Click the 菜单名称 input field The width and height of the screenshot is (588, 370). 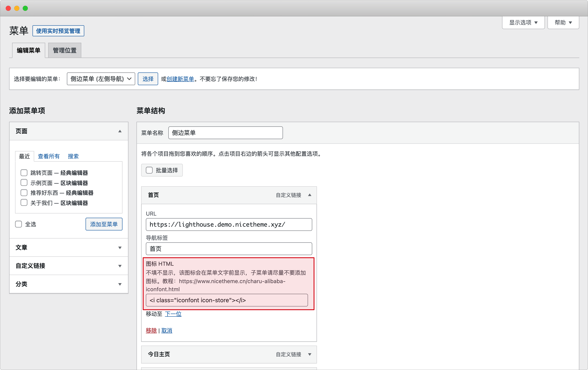coord(225,133)
